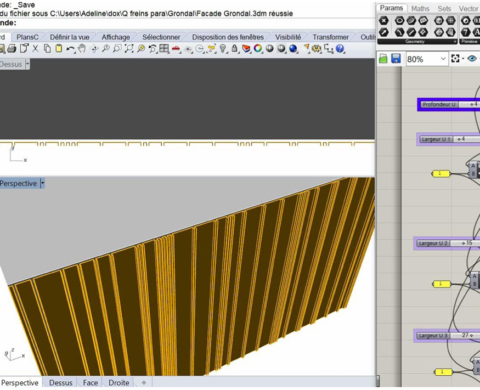The height and width of the screenshot is (390, 480).
Task: Select the Face bottom viewport tab
Action: coord(90,383)
